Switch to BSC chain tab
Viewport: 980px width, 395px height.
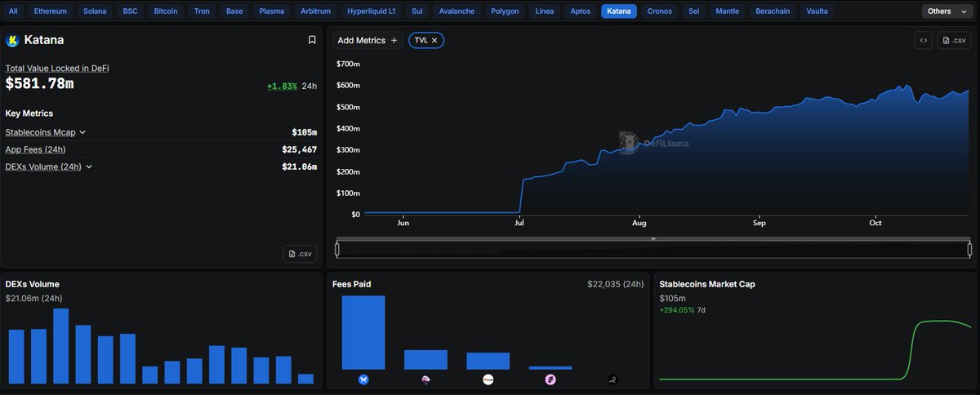point(131,11)
